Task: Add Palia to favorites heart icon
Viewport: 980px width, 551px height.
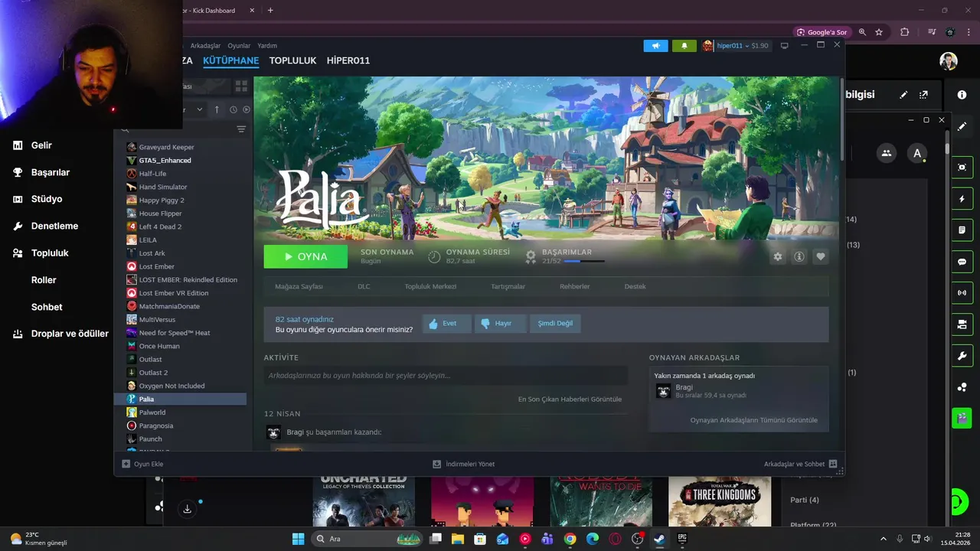Action: tap(821, 256)
